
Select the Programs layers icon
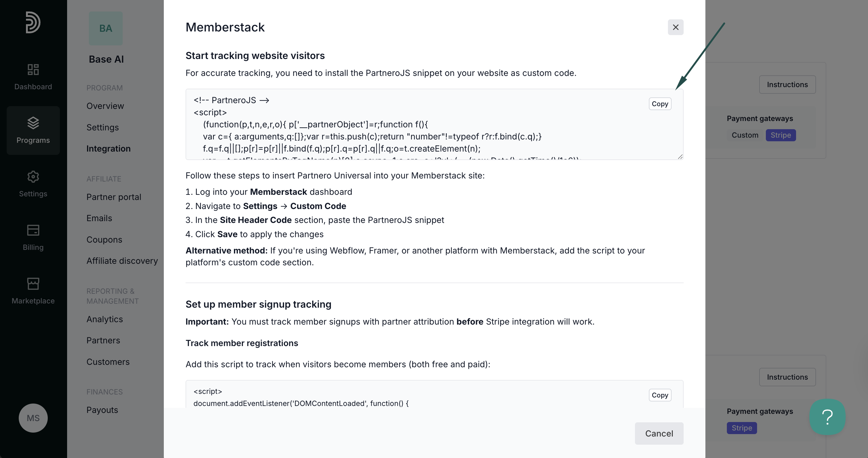33,123
